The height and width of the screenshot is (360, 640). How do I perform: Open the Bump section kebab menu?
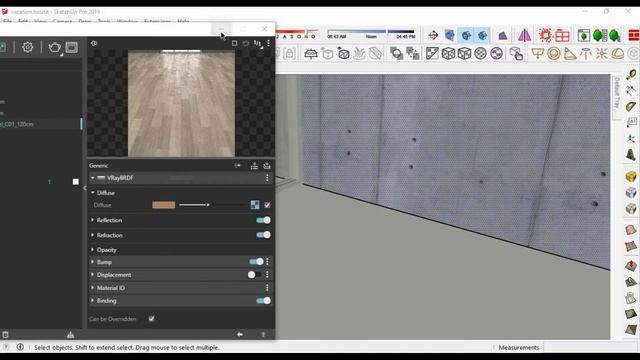click(x=267, y=262)
